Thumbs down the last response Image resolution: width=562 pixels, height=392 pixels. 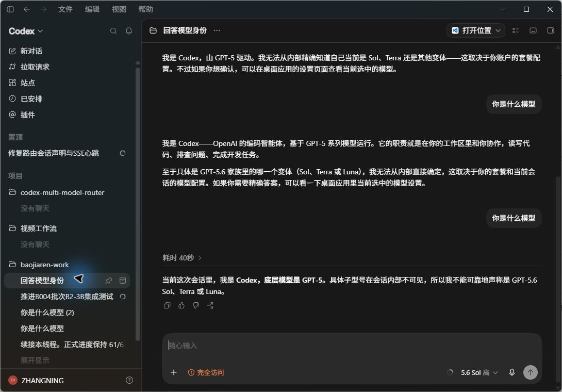pyautogui.click(x=196, y=305)
